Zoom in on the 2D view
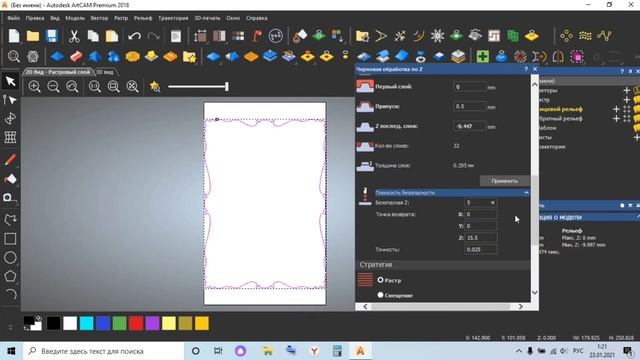Viewport: 640px width, 360px height. coord(35,87)
